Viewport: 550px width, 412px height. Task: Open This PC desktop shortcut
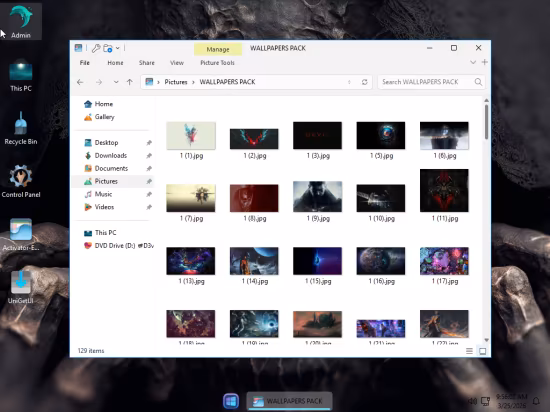click(21, 75)
